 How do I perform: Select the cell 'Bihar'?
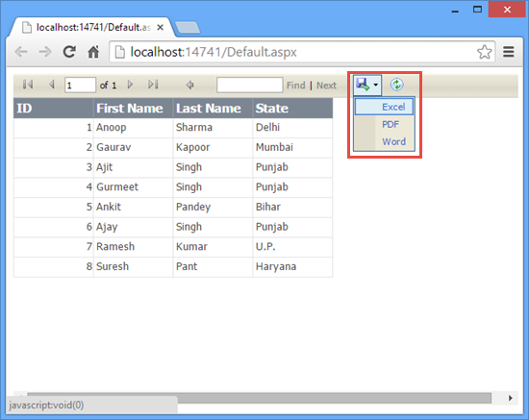click(292, 207)
